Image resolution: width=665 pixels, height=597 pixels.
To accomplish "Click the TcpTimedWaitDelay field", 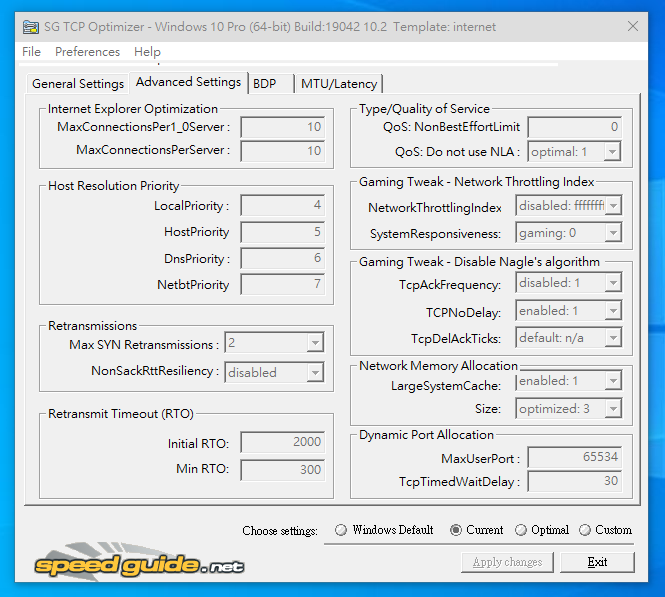I will (575, 481).
